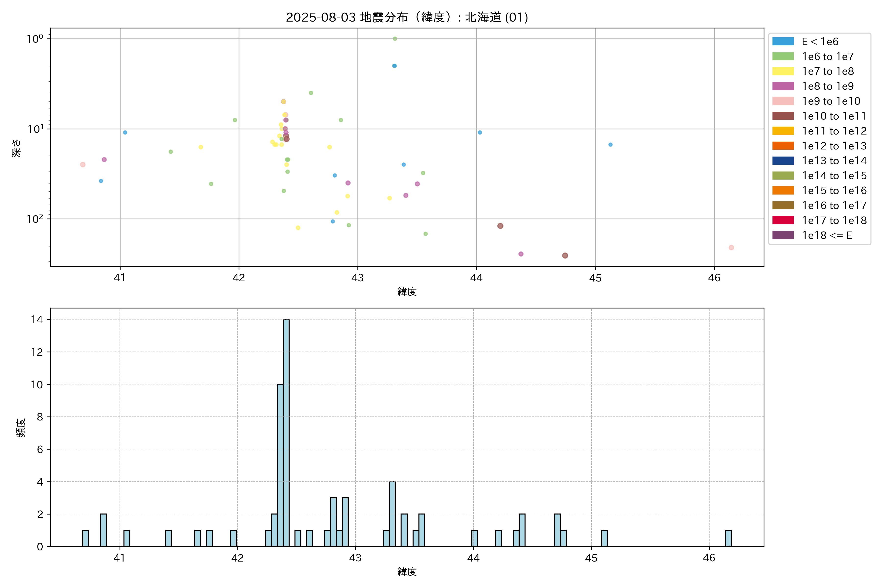Click the pink 1e9 to 1e10 swatch
882x588 pixels.
pos(783,101)
